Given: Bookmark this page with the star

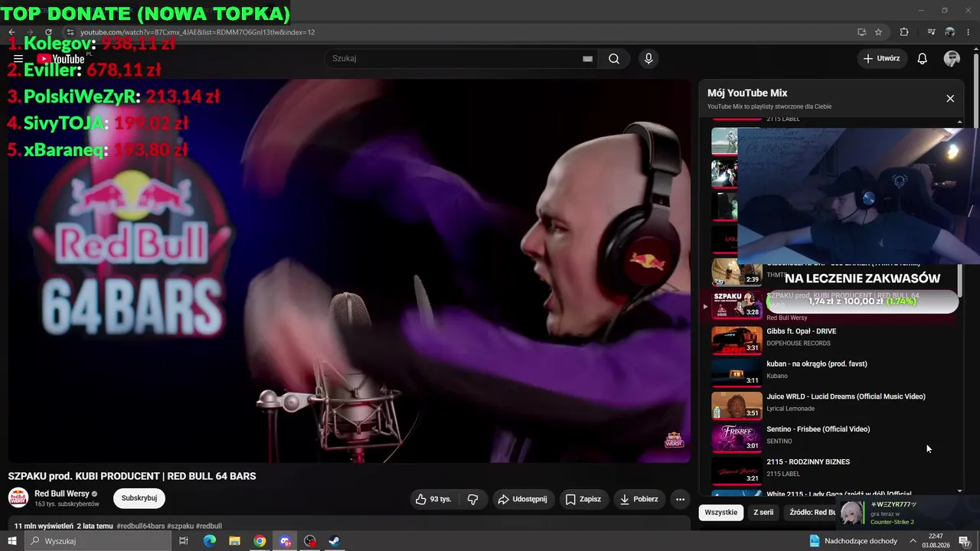Looking at the screenshot, I should (878, 32).
